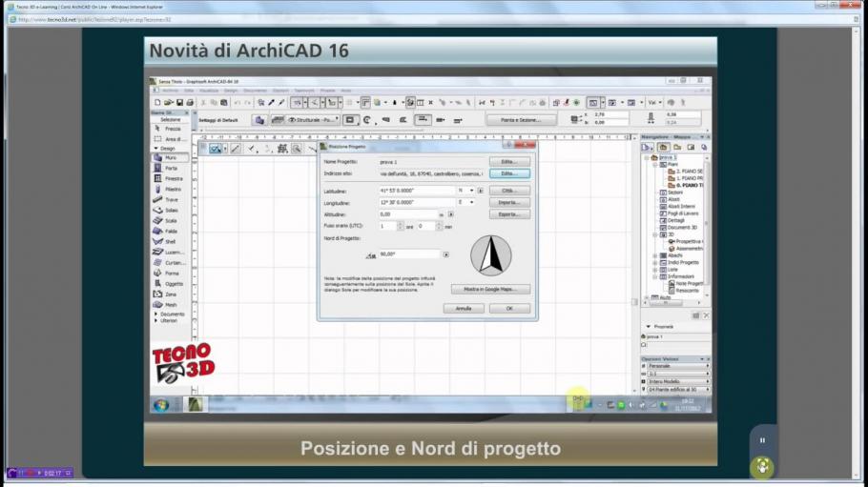Viewport: 868px width, 487px height.
Task: Select the Freccia arrow tool
Action: click(x=170, y=129)
